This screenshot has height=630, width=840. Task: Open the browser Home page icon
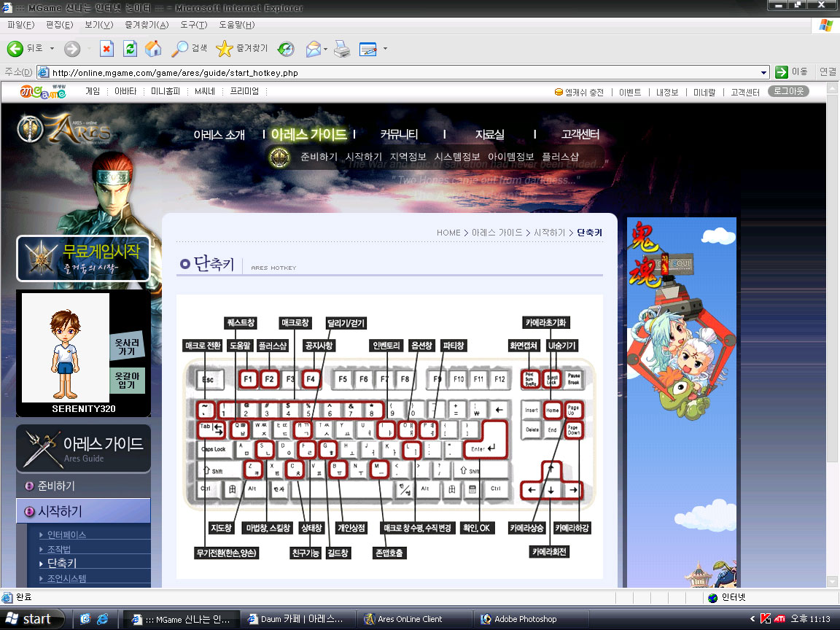point(154,49)
